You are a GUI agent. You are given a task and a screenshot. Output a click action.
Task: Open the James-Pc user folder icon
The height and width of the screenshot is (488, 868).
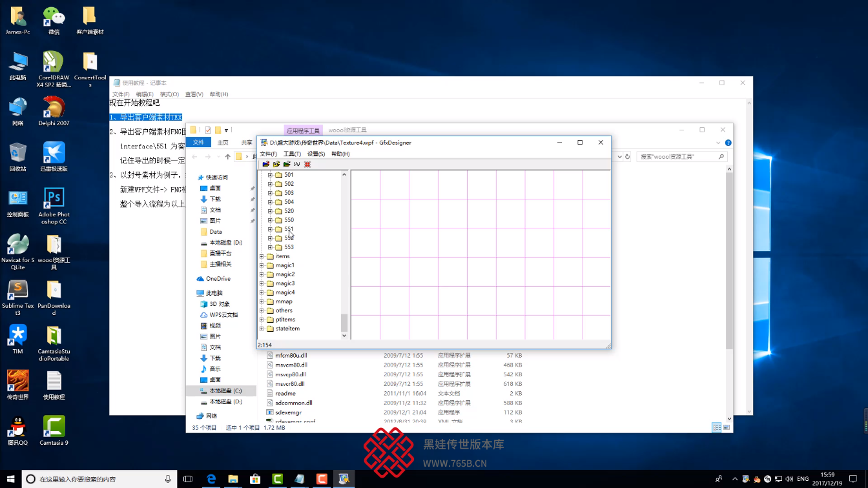point(17,20)
